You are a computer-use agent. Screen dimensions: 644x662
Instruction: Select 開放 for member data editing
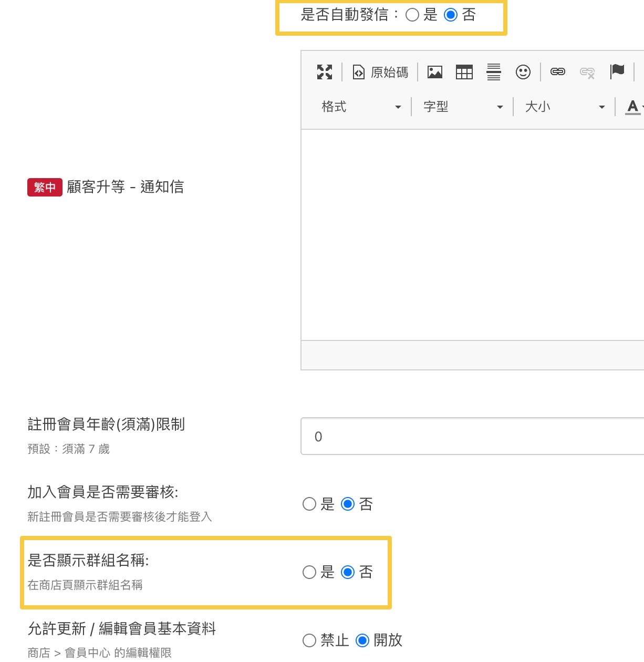pos(362,640)
